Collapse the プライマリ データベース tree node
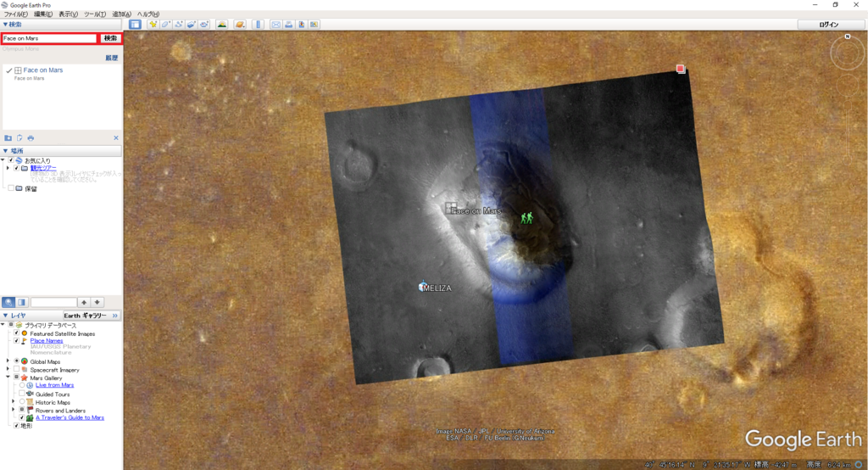Screen dimensions: 868x470 [3, 325]
